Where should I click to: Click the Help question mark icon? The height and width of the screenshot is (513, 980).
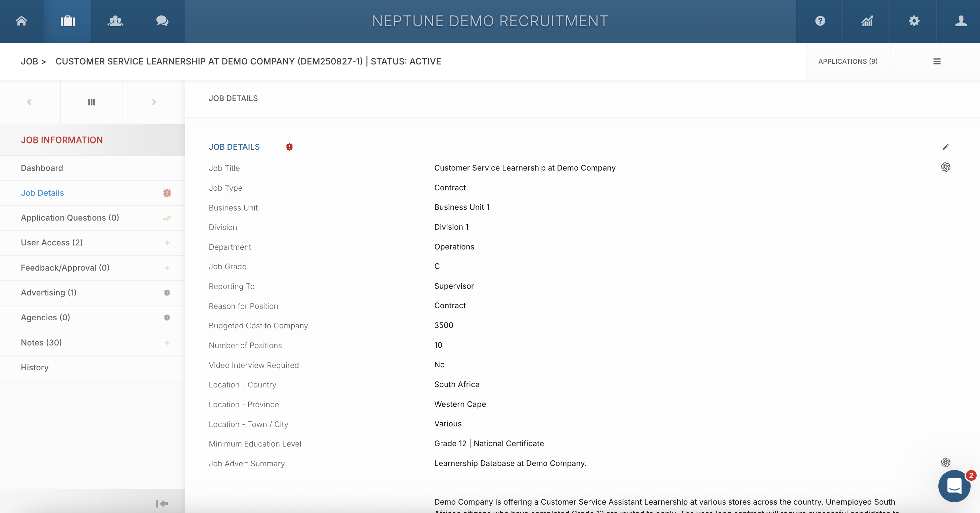point(819,21)
